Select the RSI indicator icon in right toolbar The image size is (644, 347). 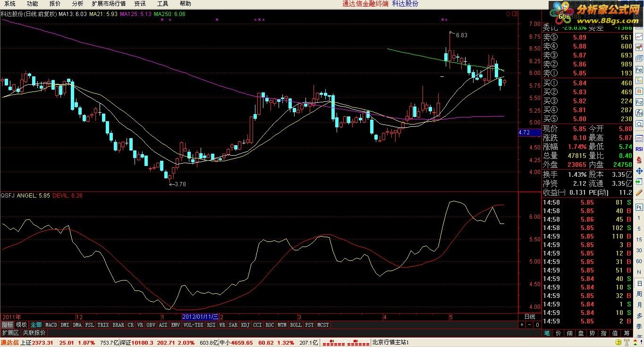pos(639,149)
